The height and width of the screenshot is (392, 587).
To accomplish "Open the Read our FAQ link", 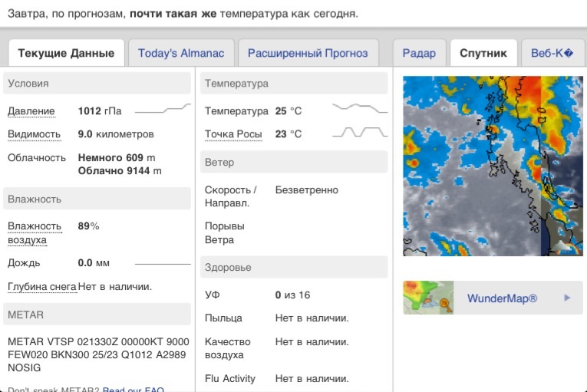I will (x=133, y=389).
